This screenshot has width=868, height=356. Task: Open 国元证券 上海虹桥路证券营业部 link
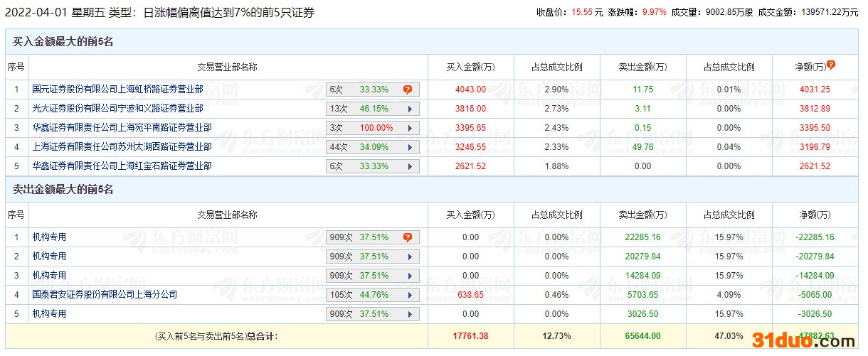(117, 90)
